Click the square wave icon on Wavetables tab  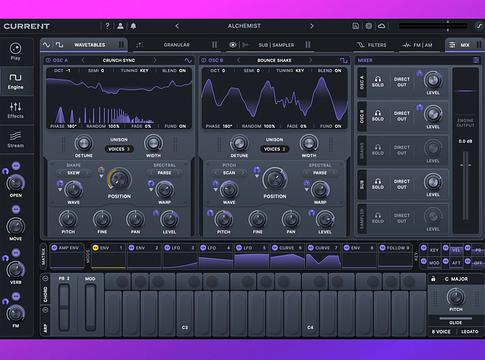coord(59,45)
